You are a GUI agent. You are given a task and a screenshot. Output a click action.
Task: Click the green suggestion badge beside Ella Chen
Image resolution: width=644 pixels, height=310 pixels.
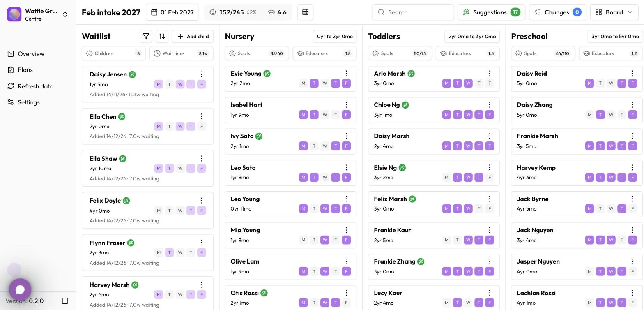(x=122, y=117)
